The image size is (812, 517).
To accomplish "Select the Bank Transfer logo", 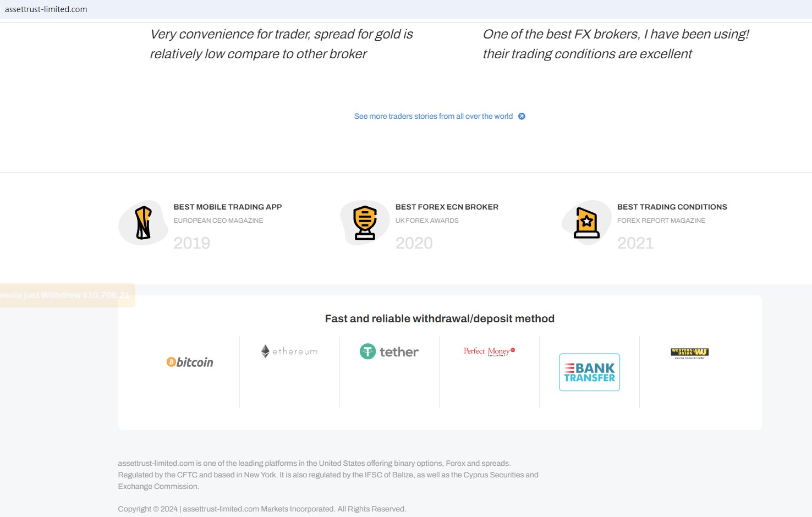I will [589, 372].
